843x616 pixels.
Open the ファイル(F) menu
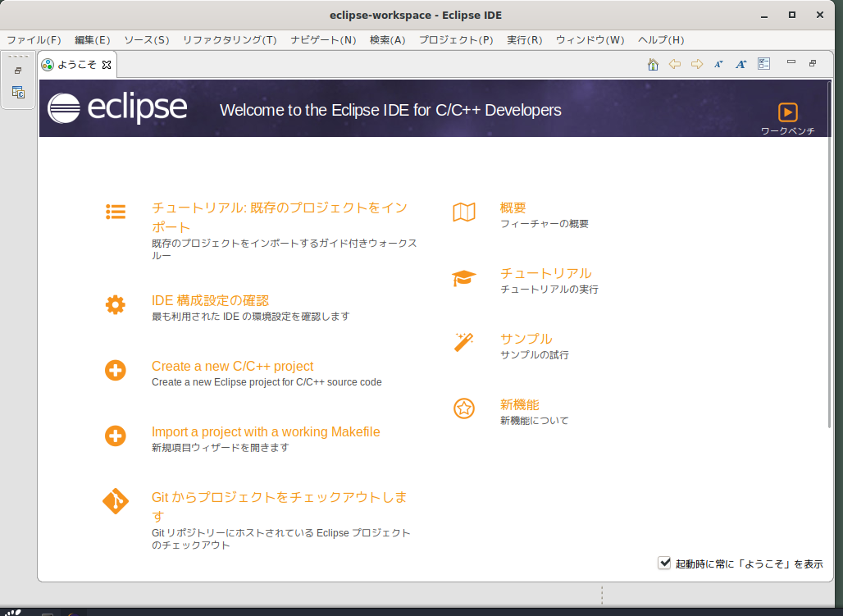(x=34, y=40)
